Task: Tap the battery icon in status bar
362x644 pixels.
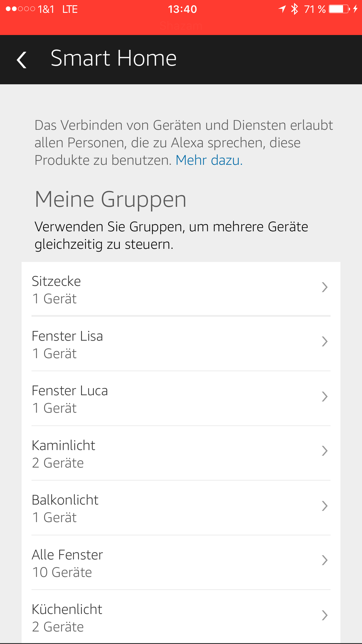Action: [x=339, y=9]
